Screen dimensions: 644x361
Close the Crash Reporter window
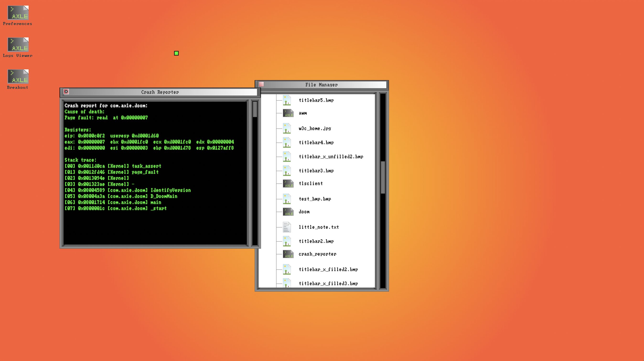[66, 92]
